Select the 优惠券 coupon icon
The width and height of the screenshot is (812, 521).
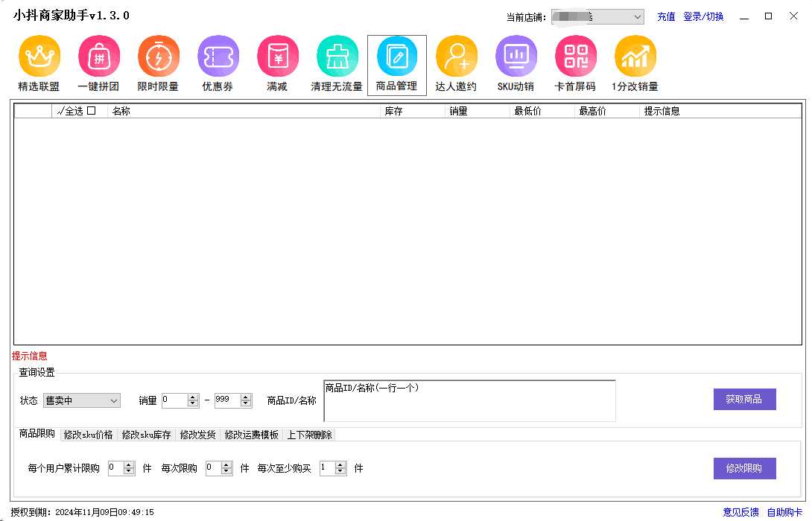click(218, 57)
